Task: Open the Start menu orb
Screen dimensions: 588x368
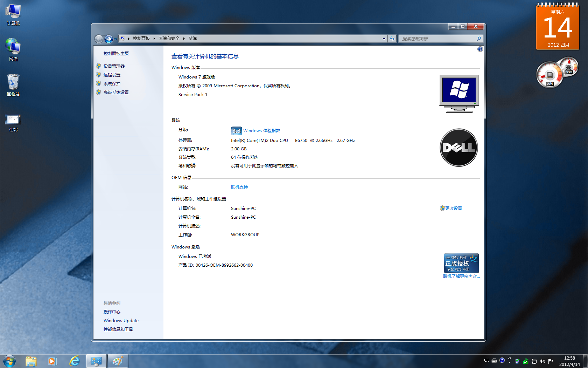Action: pos(9,361)
